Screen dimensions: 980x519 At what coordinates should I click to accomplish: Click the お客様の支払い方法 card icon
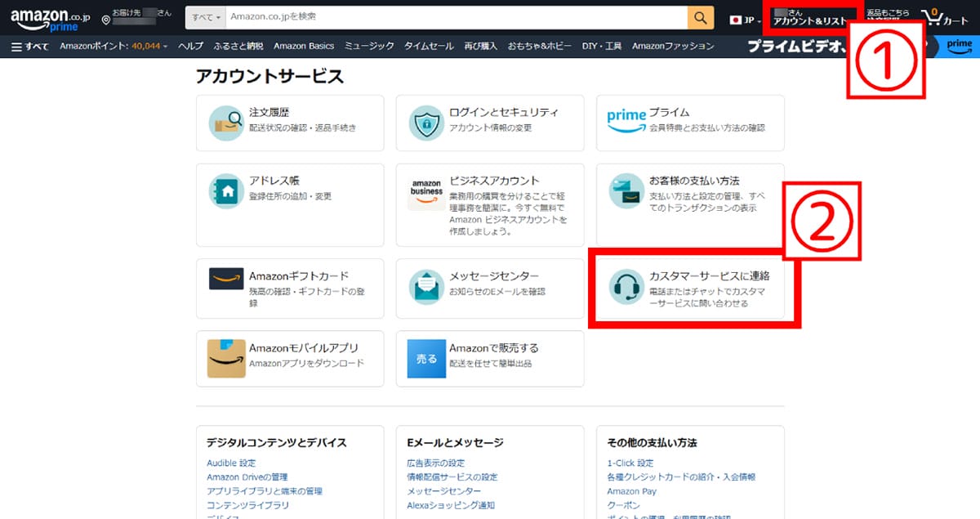626,191
